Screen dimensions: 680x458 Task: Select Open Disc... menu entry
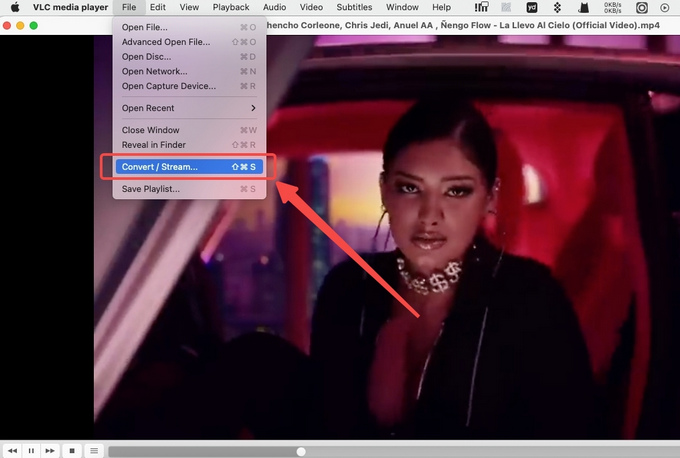pyautogui.click(x=189, y=57)
